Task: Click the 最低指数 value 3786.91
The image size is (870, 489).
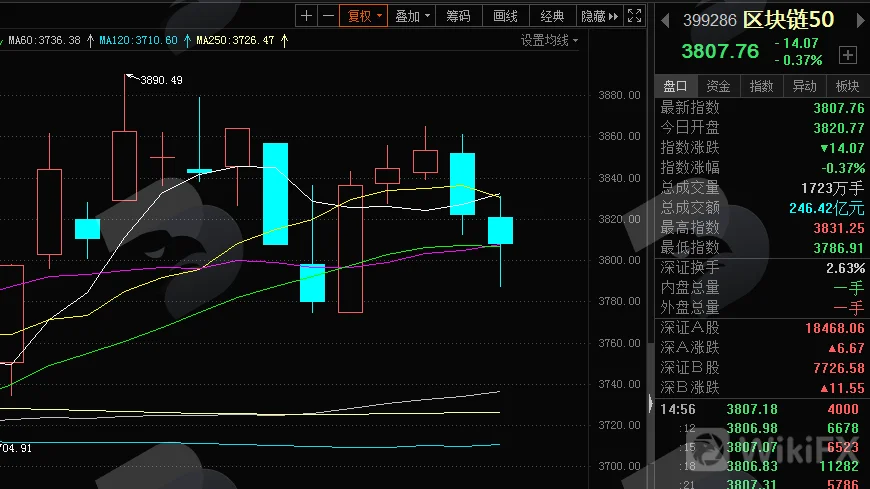Action: (x=839, y=248)
